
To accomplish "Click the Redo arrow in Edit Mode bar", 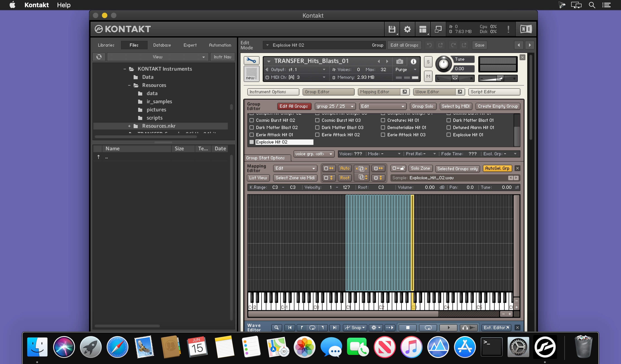I will tap(453, 45).
